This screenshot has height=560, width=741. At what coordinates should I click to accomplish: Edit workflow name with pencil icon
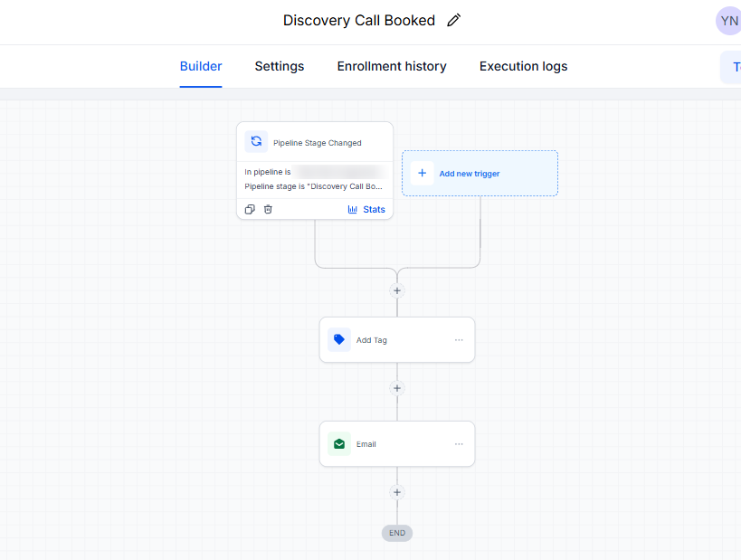click(453, 20)
